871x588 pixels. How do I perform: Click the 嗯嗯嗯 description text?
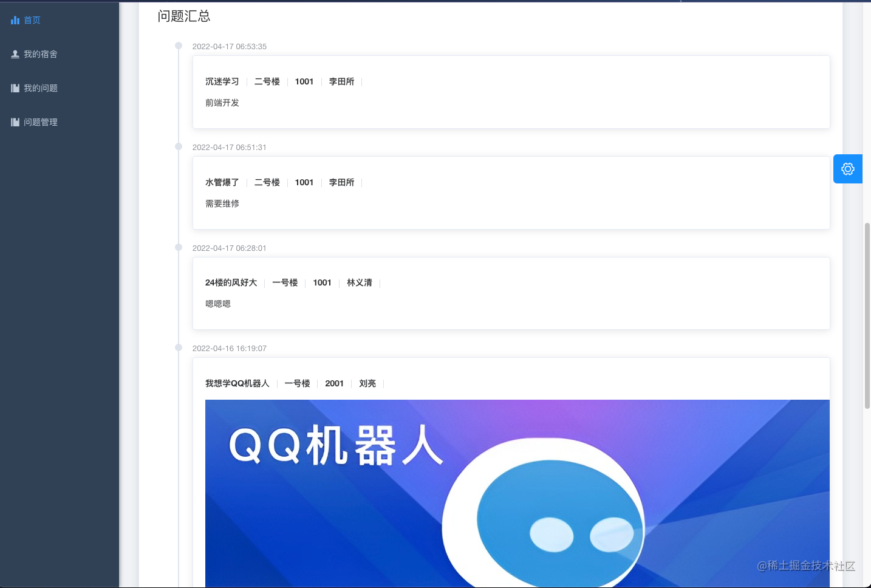218,304
